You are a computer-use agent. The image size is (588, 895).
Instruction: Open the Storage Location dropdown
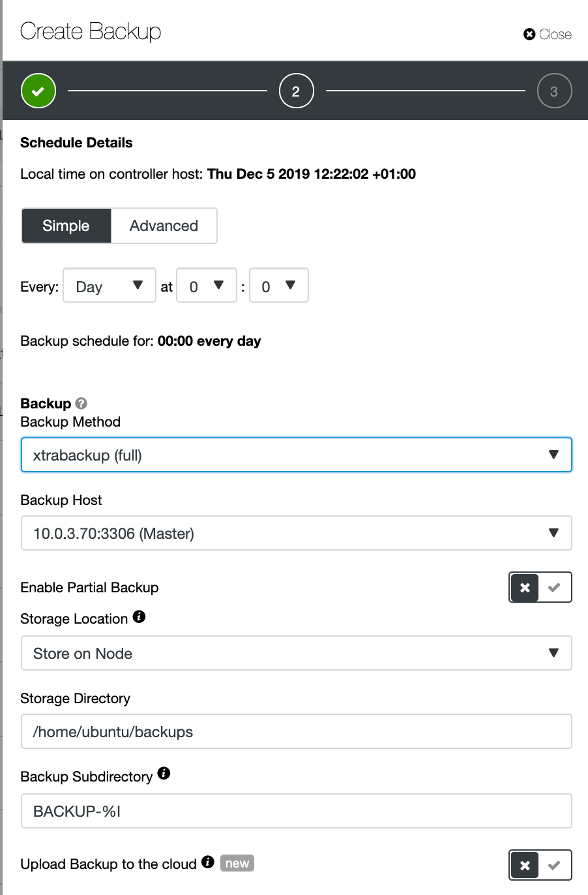click(297, 653)
